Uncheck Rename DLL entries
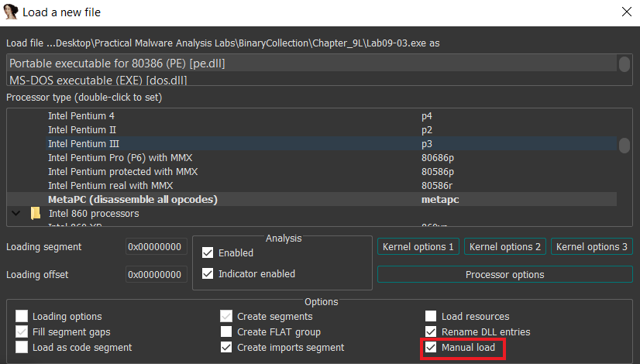The image size is (640, 364). click(432, 332)
